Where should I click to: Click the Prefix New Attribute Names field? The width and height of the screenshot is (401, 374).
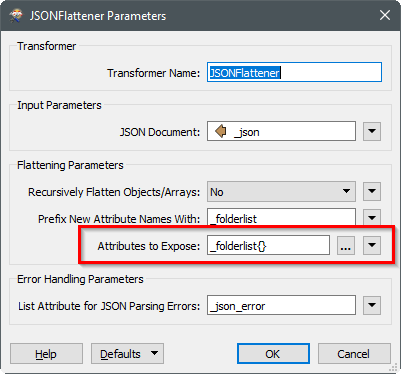coord(281,218)
